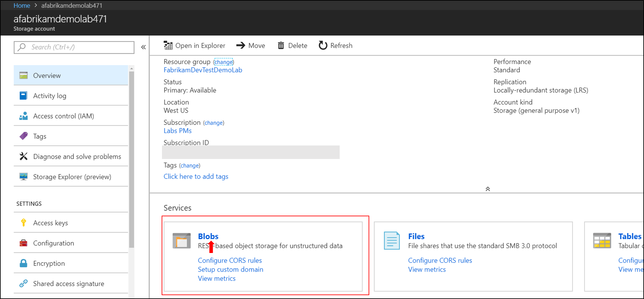Click 'Locally-redundant storage (LRS)' value
The height and width of the screenshot is (299, 644).
click(x=541, y=90)
